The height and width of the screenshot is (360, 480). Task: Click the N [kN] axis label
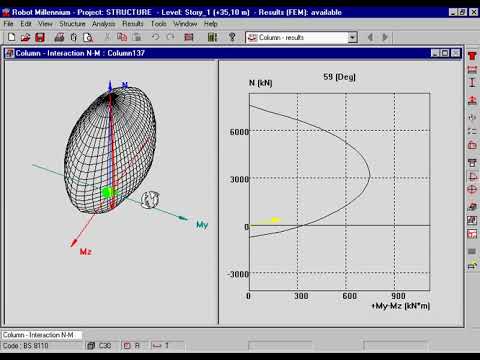(x=261, y=83)
